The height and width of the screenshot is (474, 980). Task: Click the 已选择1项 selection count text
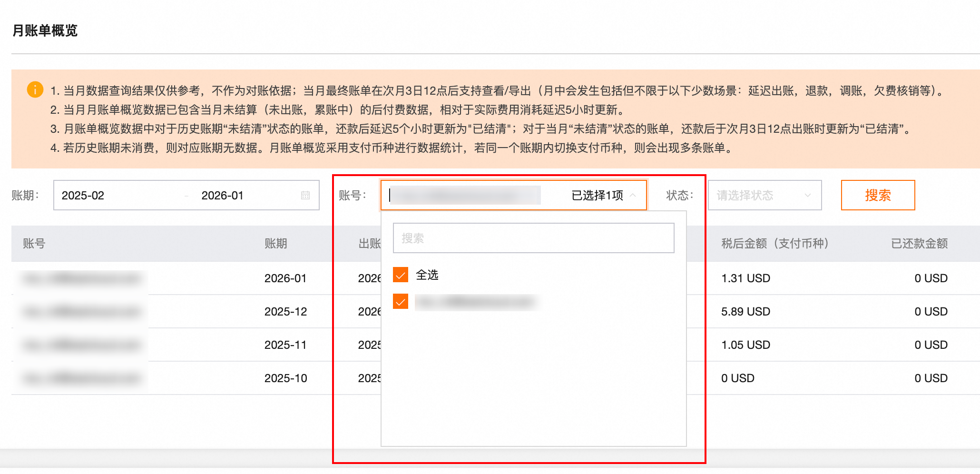(597, 196)
